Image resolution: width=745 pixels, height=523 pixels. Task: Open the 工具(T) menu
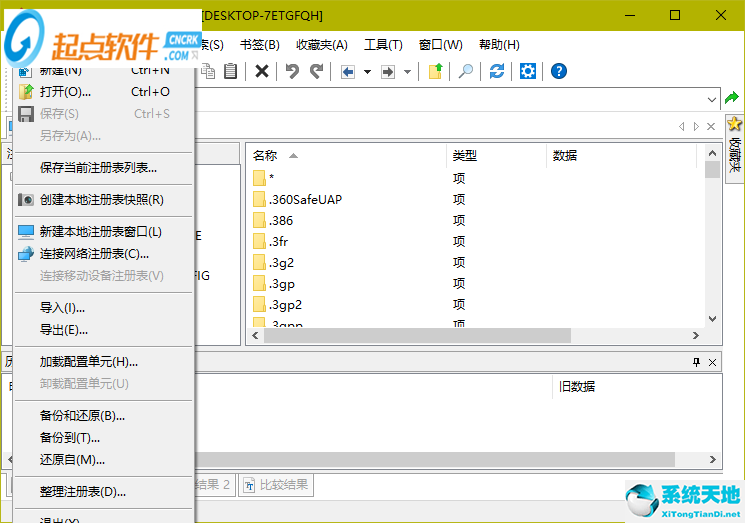[x=383, y=44]
